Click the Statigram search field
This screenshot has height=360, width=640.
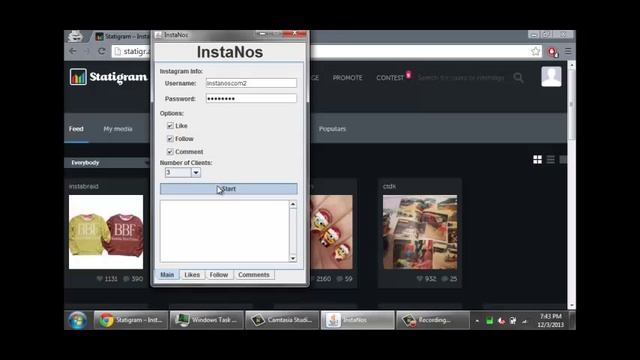tap(461, 78)
